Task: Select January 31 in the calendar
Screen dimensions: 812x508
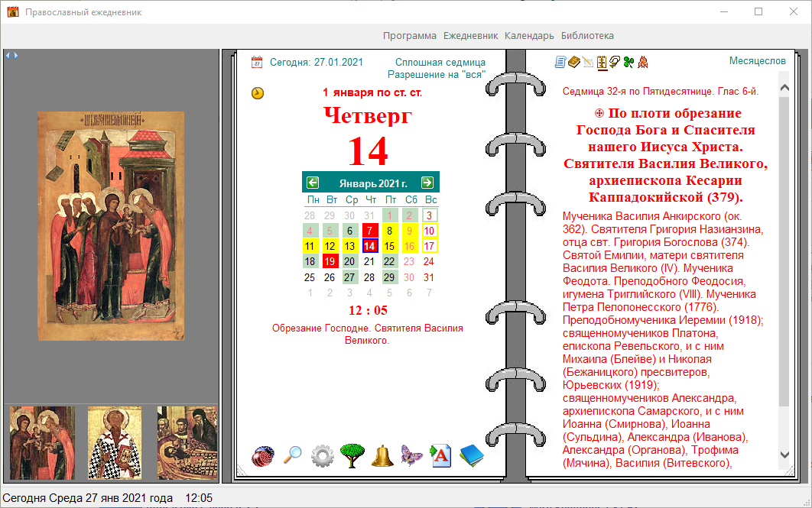Action: [x=429, y=277]
